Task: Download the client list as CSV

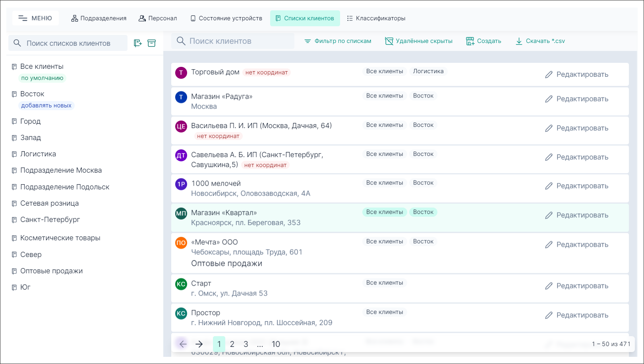Action: point(540,41)
